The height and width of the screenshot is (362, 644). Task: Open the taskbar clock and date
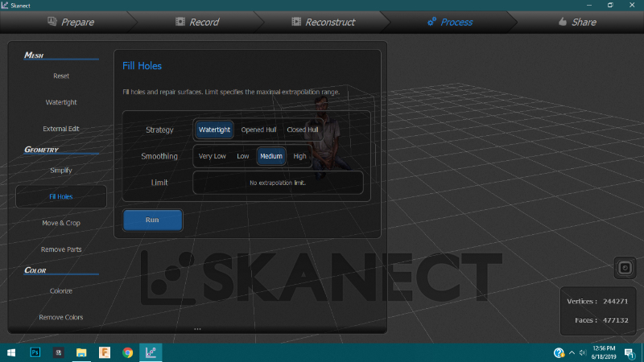[x=604, y=352]
